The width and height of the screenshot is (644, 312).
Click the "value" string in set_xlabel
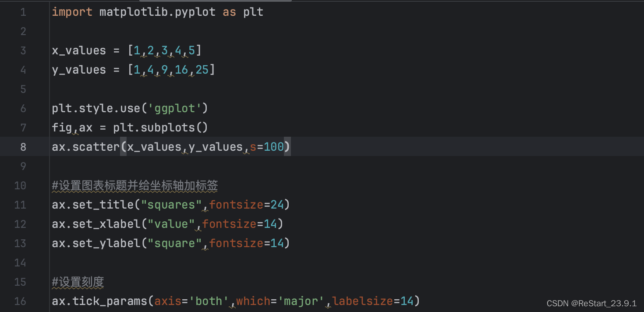coord(171,224)
